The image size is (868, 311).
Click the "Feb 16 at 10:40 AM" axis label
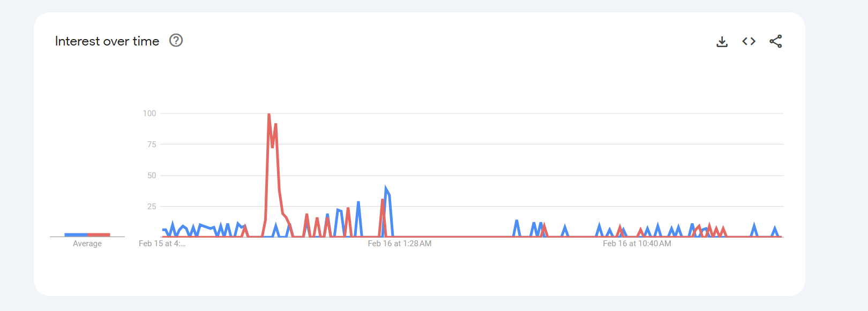[x=637, y=244]
